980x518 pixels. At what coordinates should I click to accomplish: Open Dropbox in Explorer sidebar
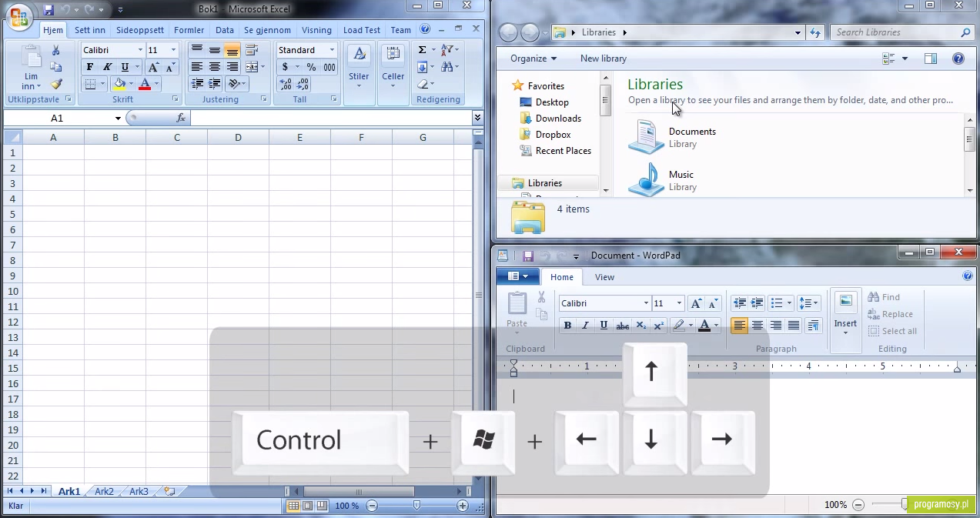coord(545,135)
